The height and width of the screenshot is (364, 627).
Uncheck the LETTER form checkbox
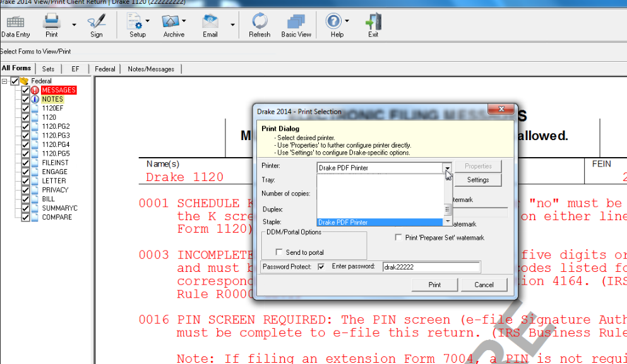click(25, 181)
